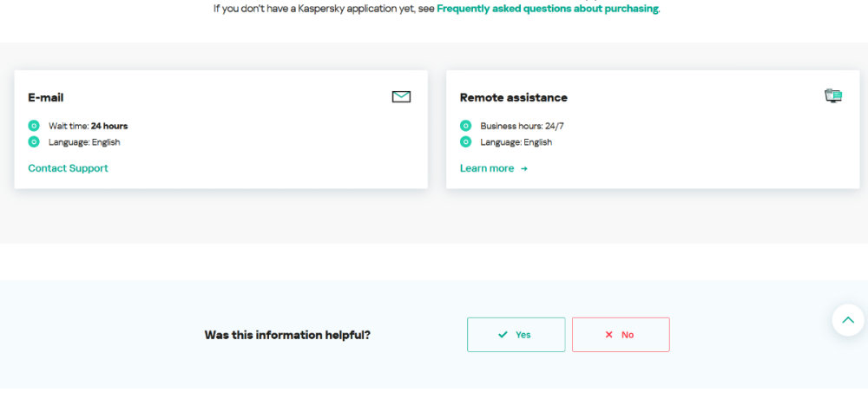Answer Yes to the helpful question
The image size is (868, 399).
pyautogui.click(x=516, y=335)
